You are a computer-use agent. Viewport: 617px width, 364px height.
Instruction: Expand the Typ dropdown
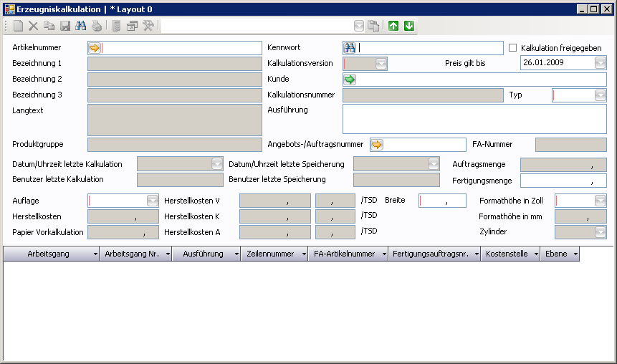pyautogui.click(x=600, y=95)
